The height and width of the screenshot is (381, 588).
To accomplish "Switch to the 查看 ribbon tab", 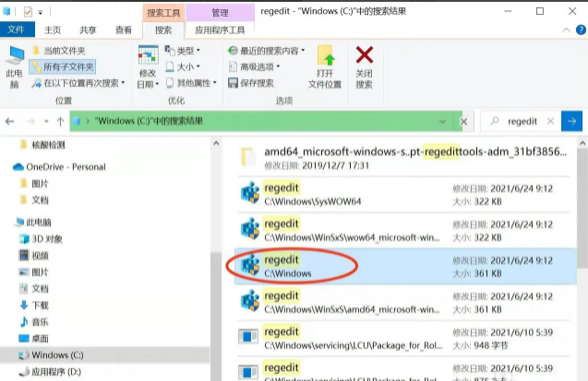I will coord(123,30).
